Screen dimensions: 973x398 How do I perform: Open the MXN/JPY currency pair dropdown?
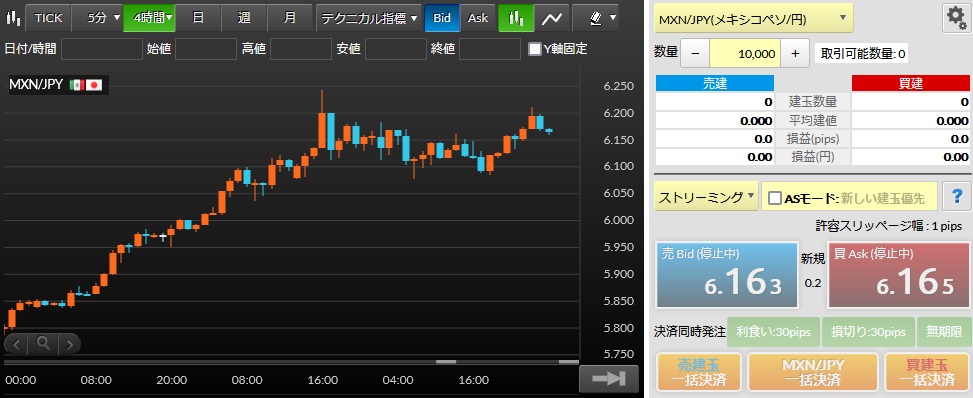coord(754,19)
